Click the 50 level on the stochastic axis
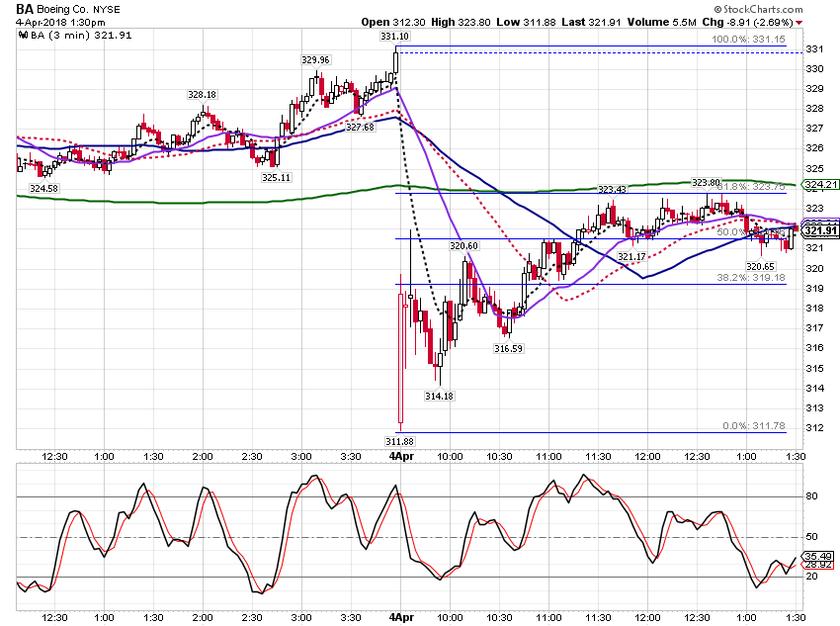Viewport: 840px width, 626px height. tap(811, 536)
